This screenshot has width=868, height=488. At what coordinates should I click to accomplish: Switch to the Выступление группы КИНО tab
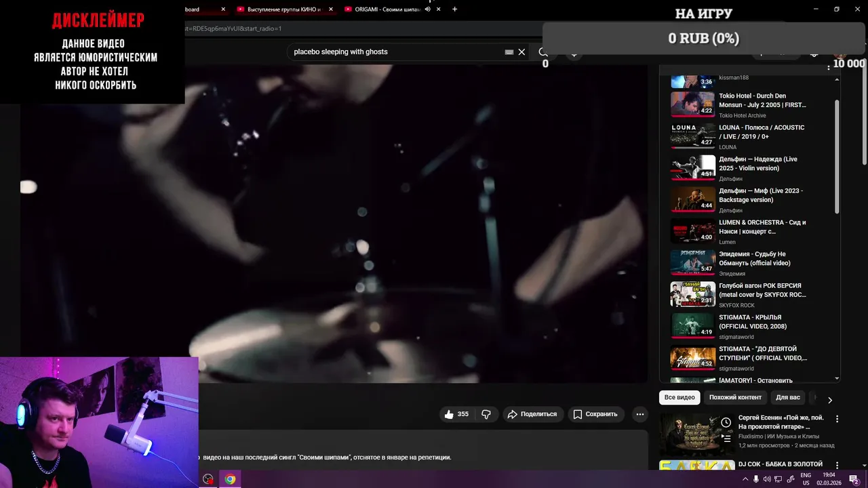tap(284, 9)
